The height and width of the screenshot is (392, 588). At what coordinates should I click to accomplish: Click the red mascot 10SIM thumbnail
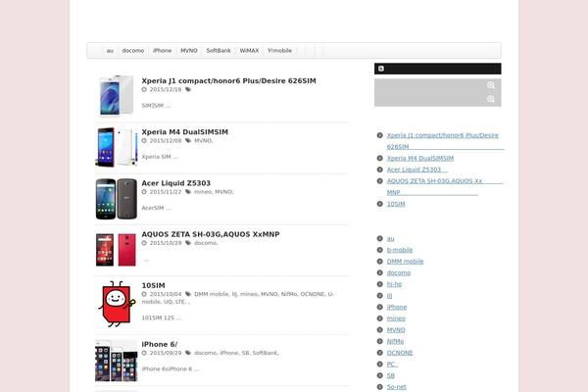tap(117, 304)
